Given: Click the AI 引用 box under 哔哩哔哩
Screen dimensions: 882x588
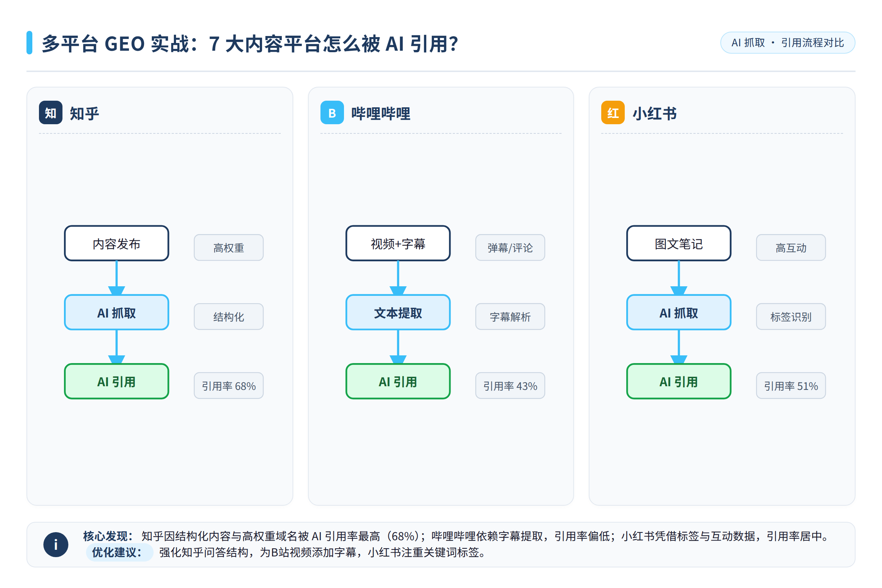Looking at the screenshot, I should 398,381.
